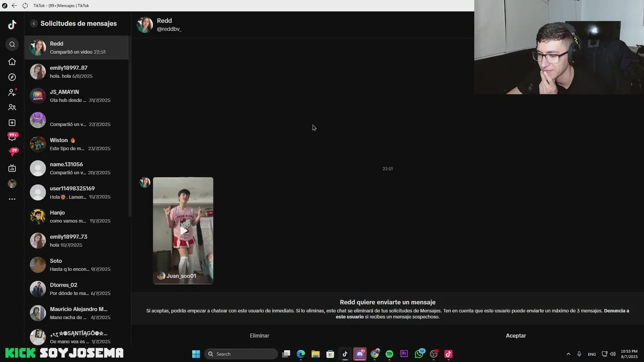This screenshot has height=362, width=644.
Task: Open the Windows Start menu
Action: pos(196,354)
